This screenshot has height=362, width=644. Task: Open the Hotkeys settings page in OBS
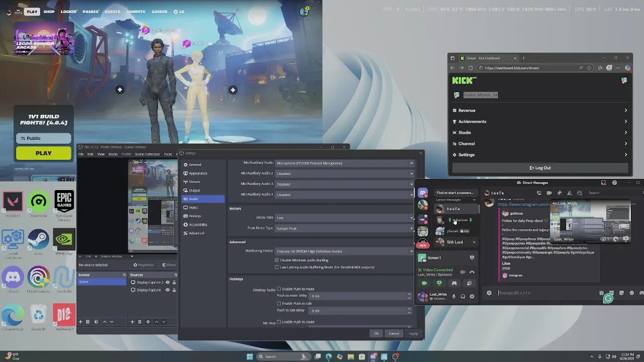203,216
